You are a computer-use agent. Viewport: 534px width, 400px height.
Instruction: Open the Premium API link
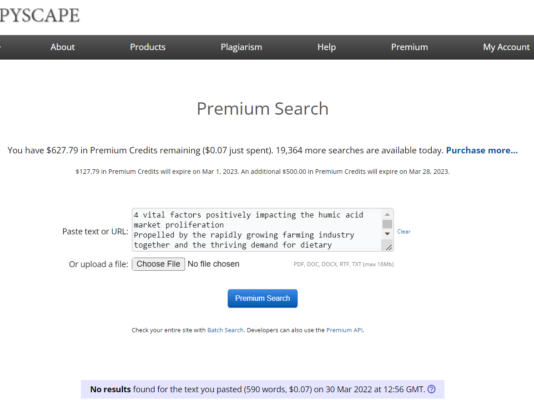pos(344,330)
